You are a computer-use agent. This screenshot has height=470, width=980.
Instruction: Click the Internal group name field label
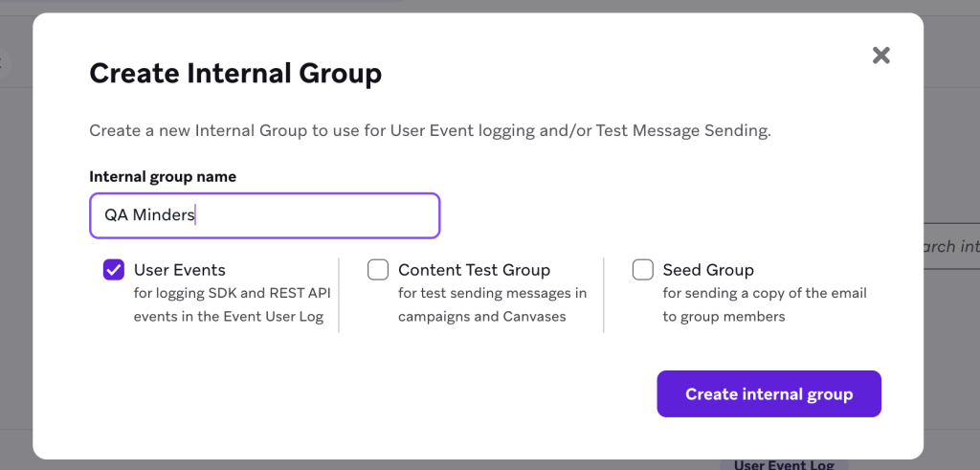click(163, 176)
